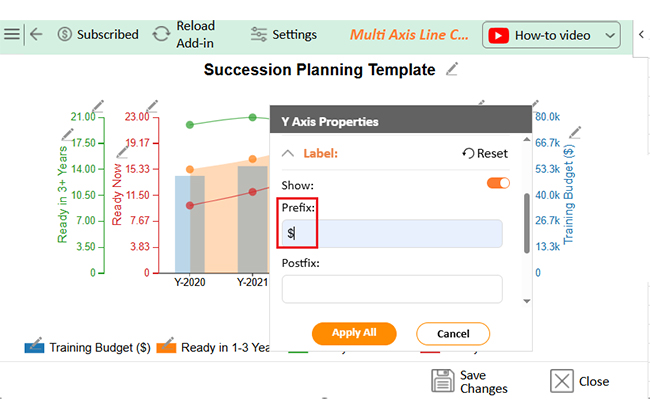Click the properties panel scrollbar
This screenshot has height=419, width=650.
pos(527,225)
